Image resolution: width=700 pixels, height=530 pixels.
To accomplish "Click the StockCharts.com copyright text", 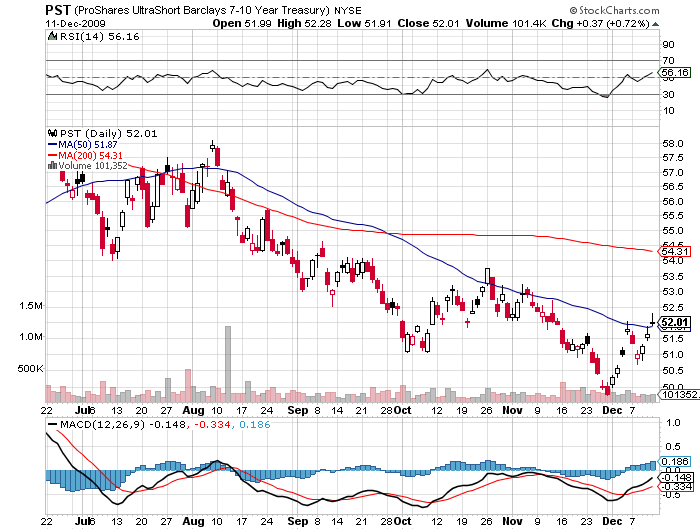I will point(615,10).
